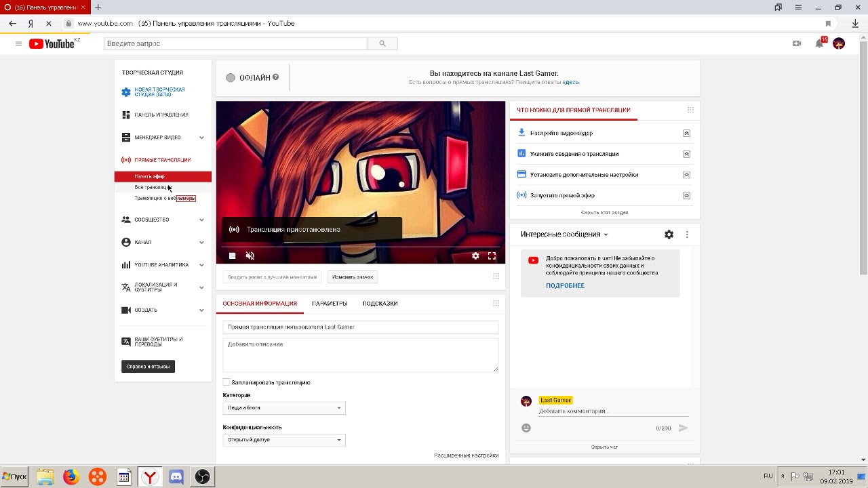Switch to the Подсказки tab
The height and width of the screenshot is (488, 868).
[x=380, y=304]
